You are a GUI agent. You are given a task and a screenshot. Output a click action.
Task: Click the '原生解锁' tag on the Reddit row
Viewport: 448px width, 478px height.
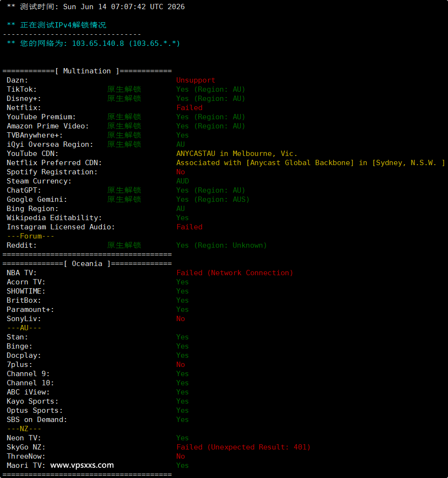[x=124, y=245]
